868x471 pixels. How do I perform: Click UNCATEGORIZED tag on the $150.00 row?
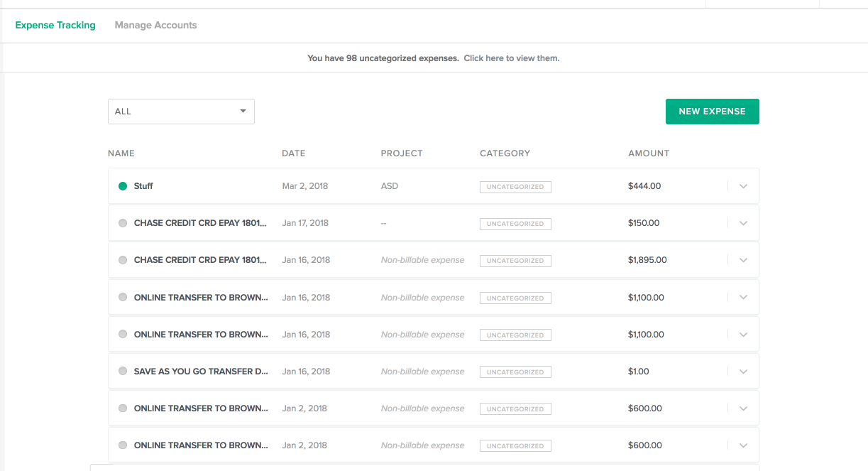click(515, 224)
